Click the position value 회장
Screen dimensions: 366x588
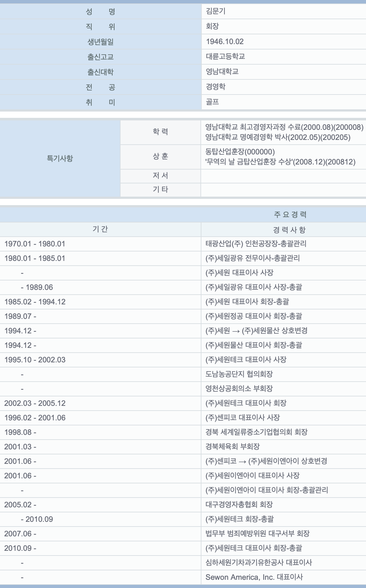click(212, 26)
